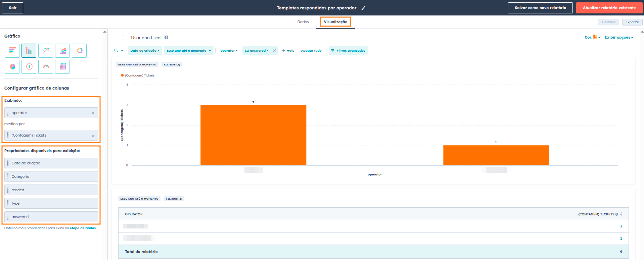Select the horizontal bar chart type

point(12,51)
